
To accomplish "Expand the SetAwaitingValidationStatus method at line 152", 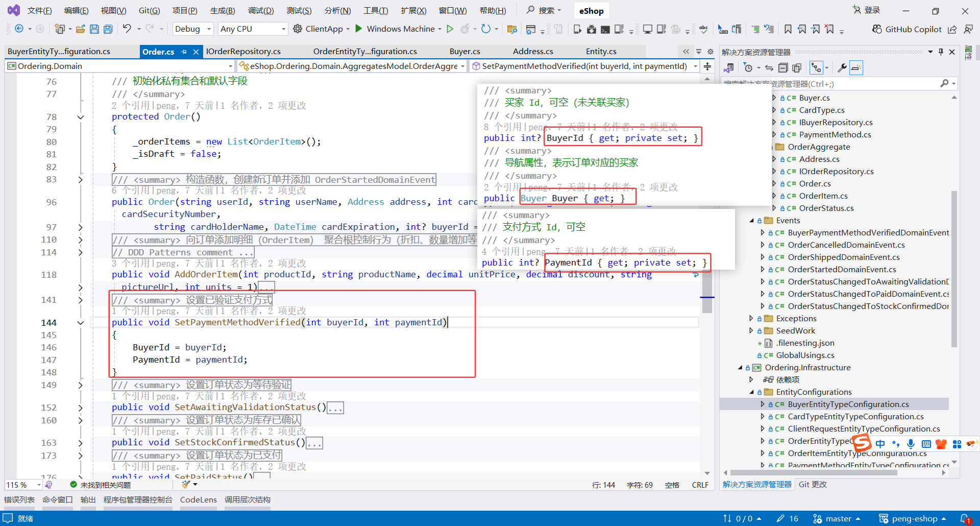I will 80,408.
